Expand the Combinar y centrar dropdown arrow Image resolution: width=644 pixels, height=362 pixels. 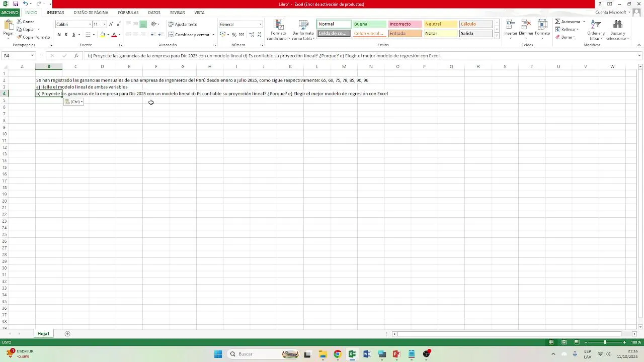coord(213,35)
